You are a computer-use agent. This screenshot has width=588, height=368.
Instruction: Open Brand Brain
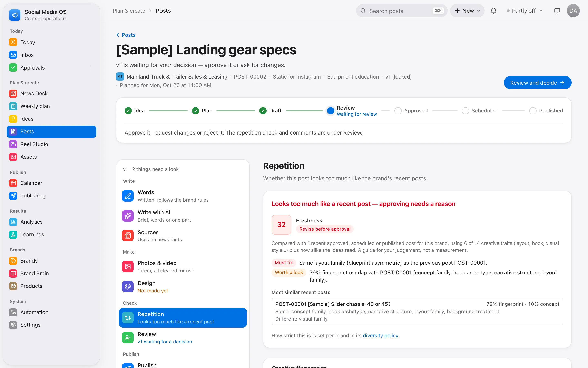51,273
